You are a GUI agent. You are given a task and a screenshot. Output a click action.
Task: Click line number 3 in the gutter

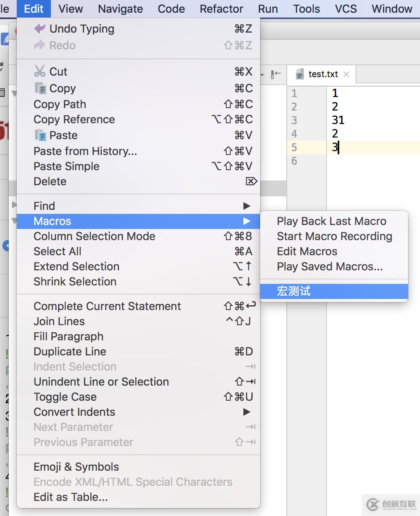(x=294, y=120)
